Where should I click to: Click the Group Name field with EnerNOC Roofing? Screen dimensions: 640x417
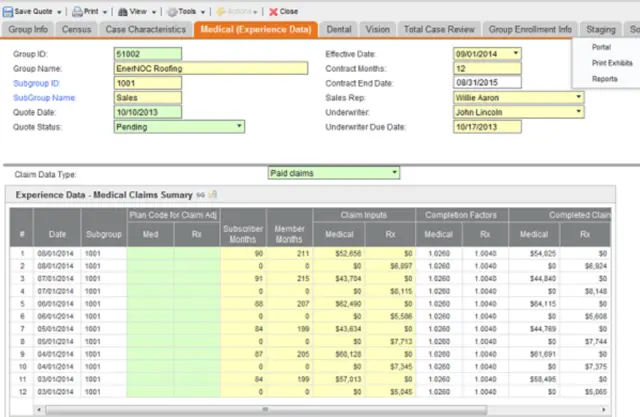tap(211, 68)
